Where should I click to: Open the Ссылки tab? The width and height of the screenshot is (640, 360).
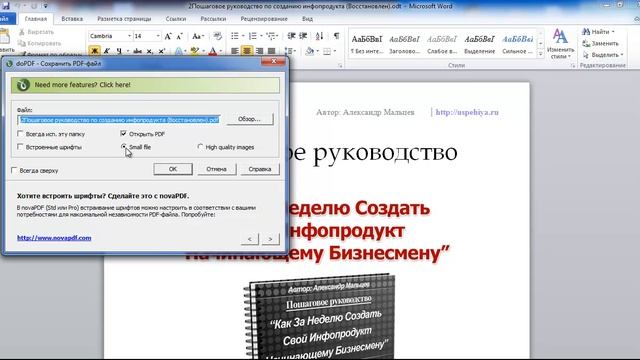pos(176,19)
